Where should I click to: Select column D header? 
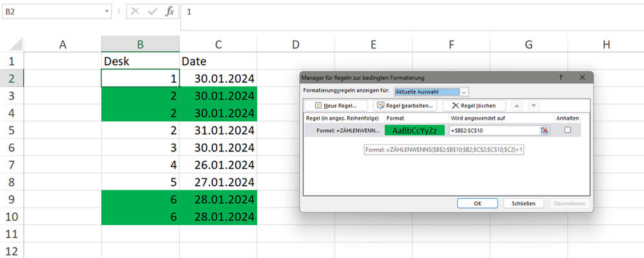click(296, 45)
